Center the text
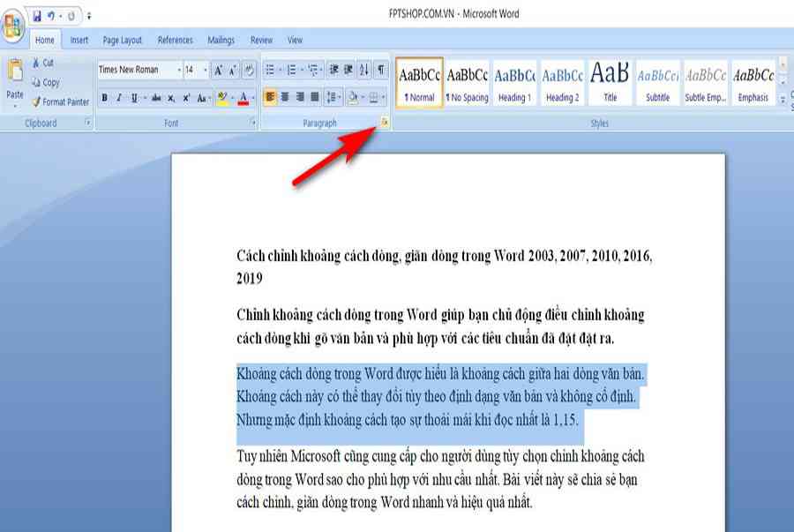794x532 pixels. 285,97
